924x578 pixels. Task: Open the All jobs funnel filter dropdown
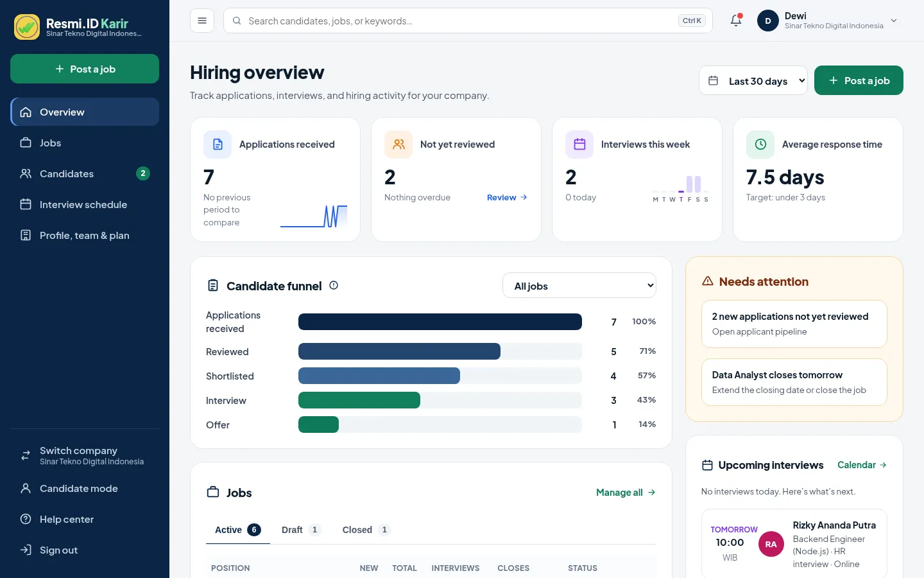pyautogui.click(x=579, y=286)
